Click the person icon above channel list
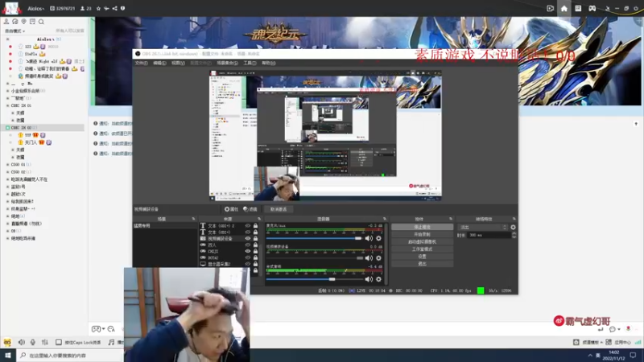The image size is (644, 362). point(6,22)
